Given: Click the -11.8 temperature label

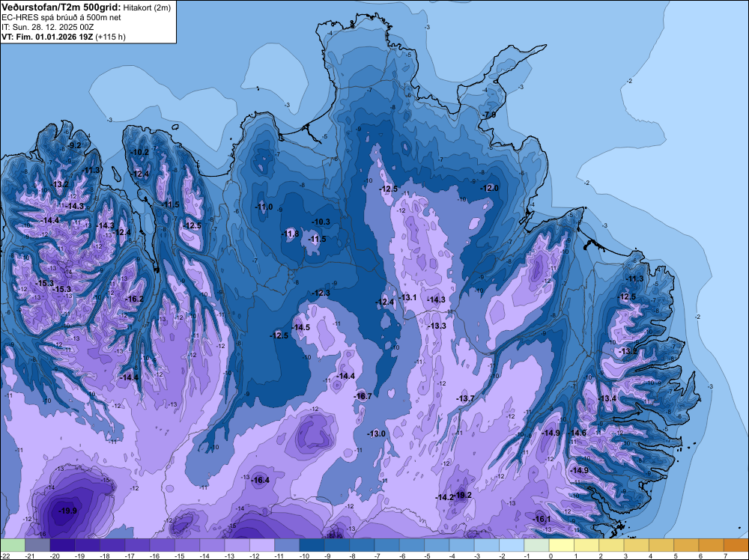Looking at the screenshot, I should coord(290,234).
